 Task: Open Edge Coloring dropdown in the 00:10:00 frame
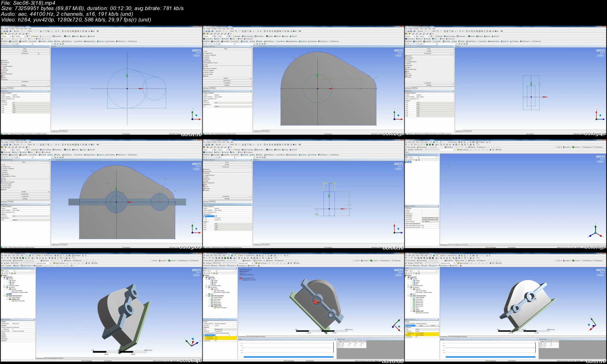tap(261, 263)
